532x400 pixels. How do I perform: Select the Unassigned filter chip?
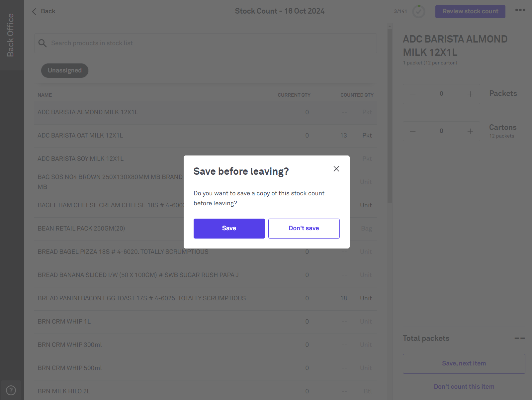65,70
